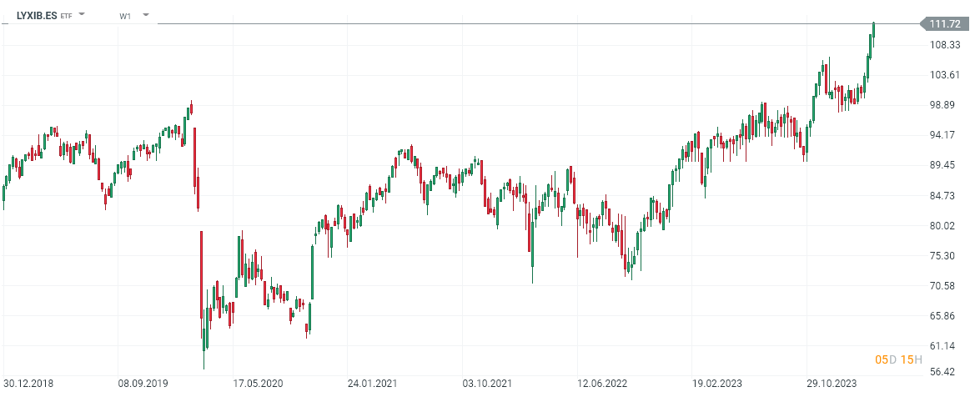Click the 05D 15H candle countdown timer
980x397 pixels.
(897, 359)
